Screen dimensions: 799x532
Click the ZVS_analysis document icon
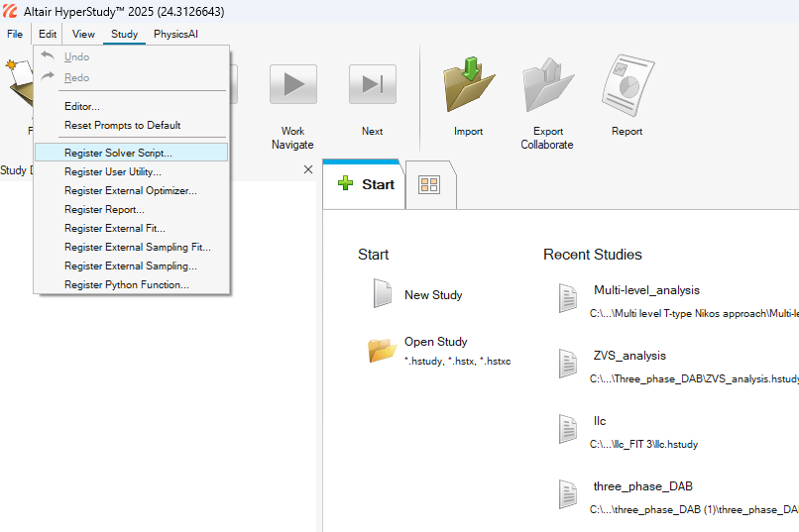[568, 364]
